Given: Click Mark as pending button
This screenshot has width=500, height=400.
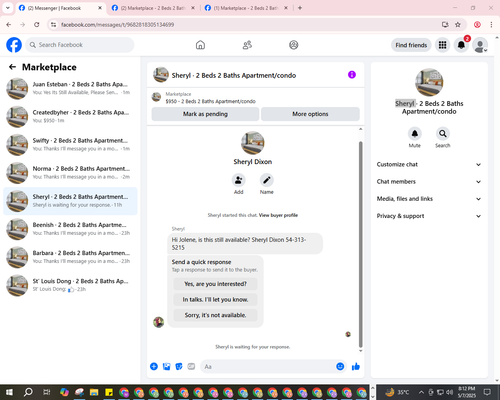Looking at the screenshot, I should (205, 114).
